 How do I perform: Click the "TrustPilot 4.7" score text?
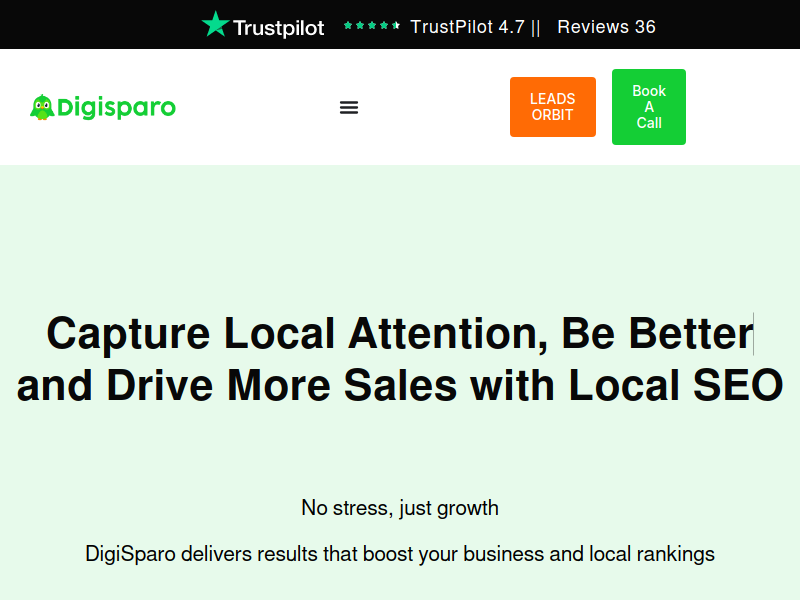tap(467, 27)
